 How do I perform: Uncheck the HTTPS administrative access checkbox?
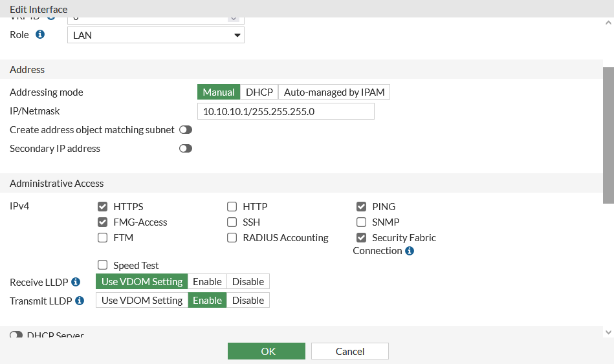point(102,207)
